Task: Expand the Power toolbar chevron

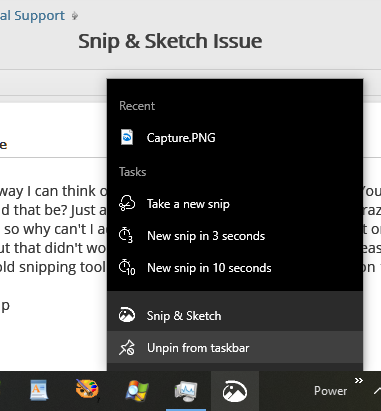Action: (359, 381)
